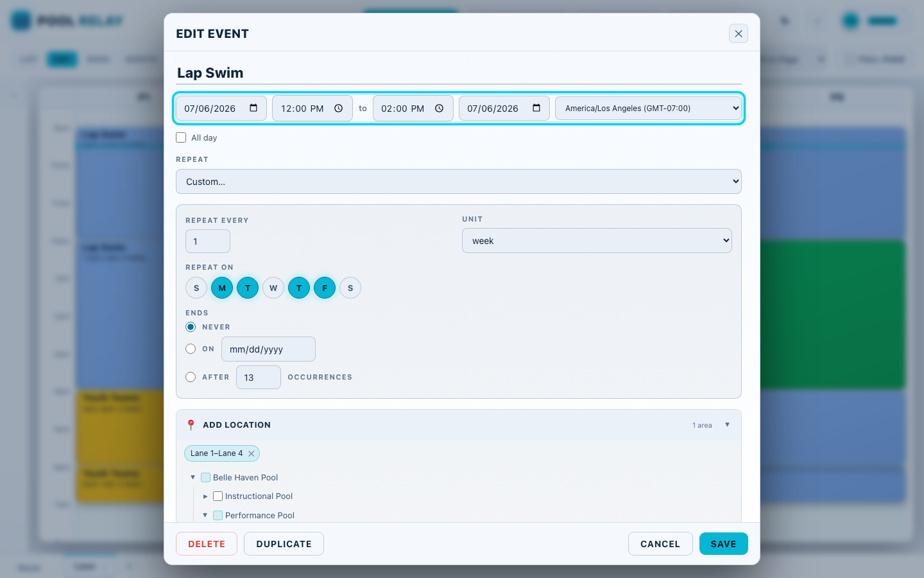Open the Repeat Custom dropdown
This screenshot has height=578, width=924.
click(x=459, y=182)
